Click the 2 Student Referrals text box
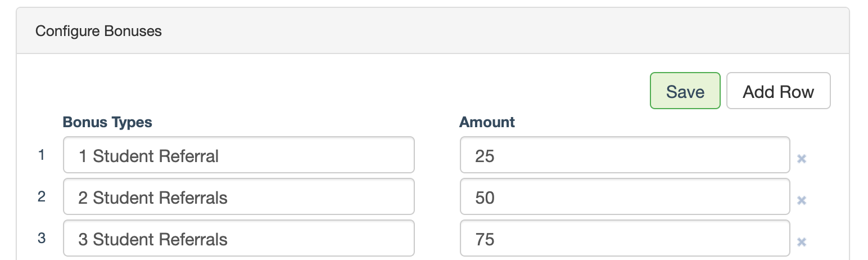The image size is (868, 260). click(238, 197)
